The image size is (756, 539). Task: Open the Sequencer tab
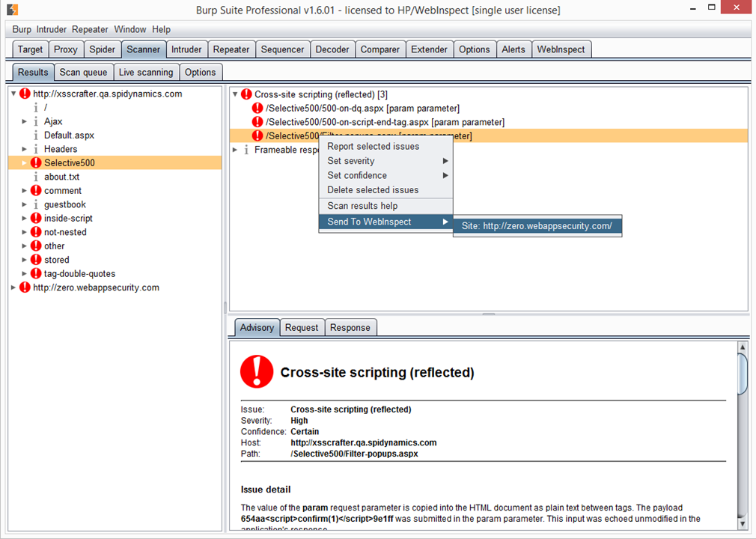click(282, 49)
